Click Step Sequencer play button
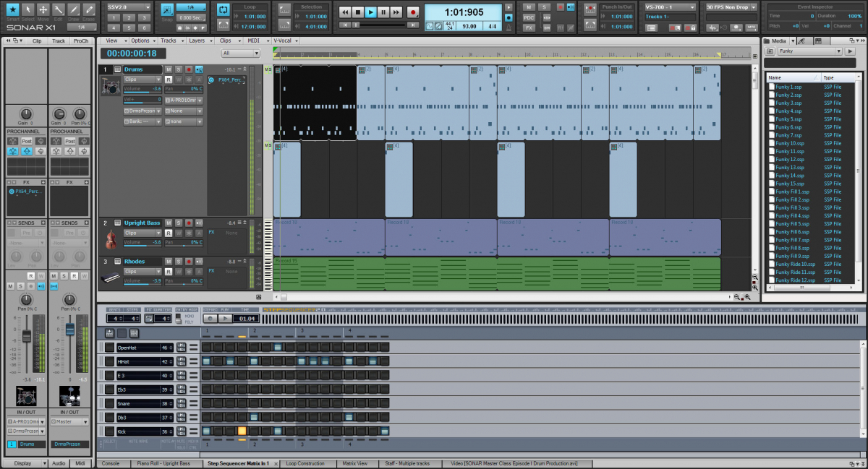Image resolution: width=868 pixels, height=469 pixels. (x=226, y=318)
